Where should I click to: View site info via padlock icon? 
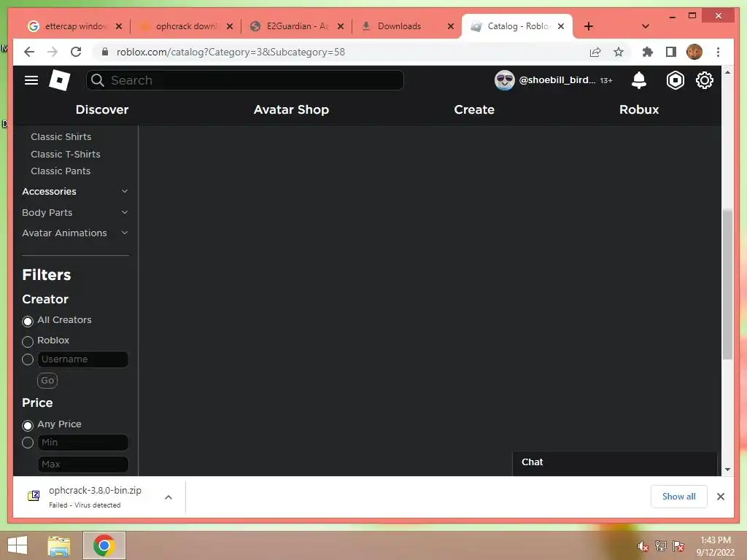pyautogui.click(x=105, y=52)
